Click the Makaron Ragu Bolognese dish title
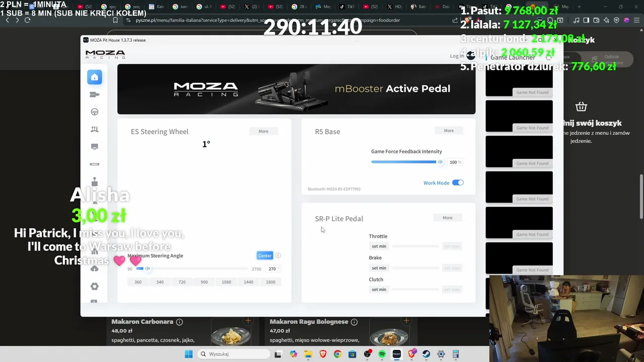This screenshot has width=644, height=362. coord(309,322)
